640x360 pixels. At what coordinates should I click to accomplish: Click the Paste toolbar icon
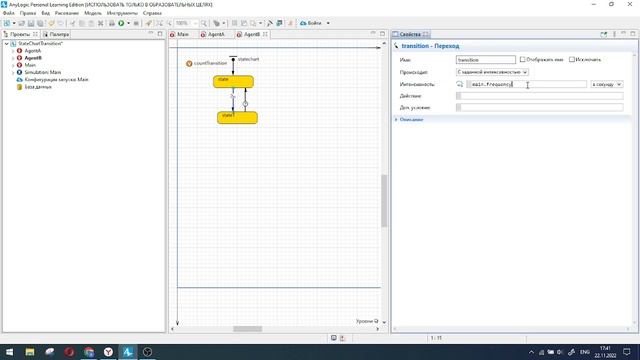pos(91,23)
